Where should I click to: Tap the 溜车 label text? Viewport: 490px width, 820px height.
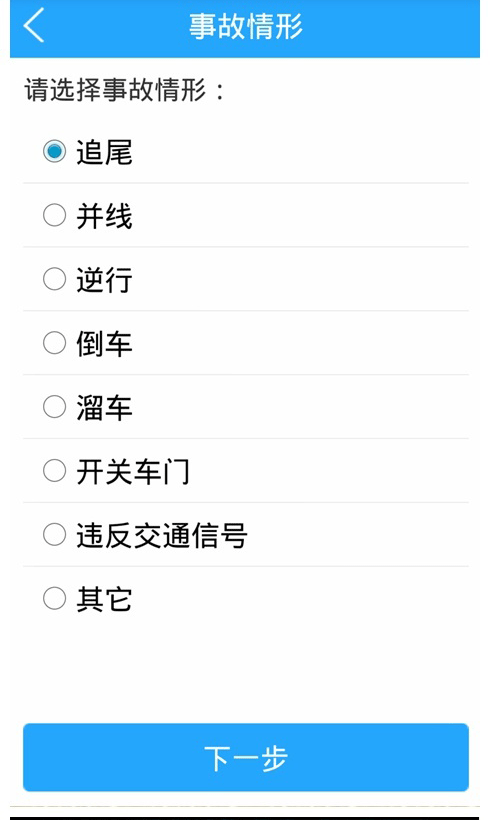[x=104, y=407]
